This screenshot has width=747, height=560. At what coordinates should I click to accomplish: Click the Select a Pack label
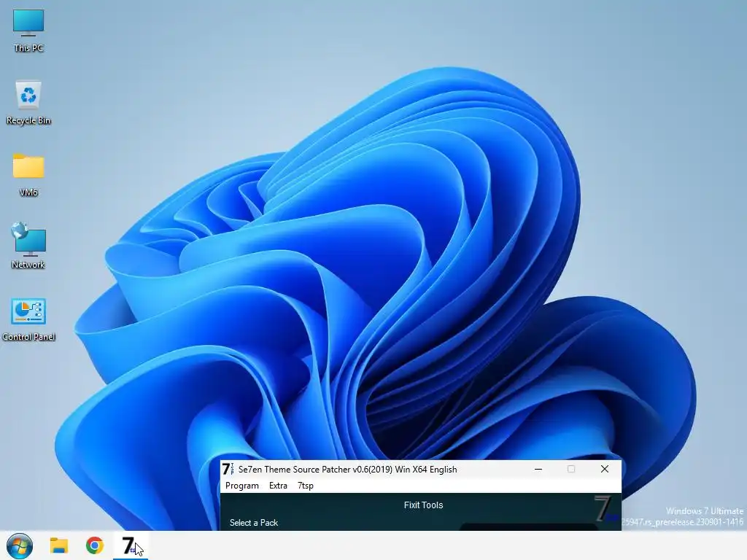point(254,523)
